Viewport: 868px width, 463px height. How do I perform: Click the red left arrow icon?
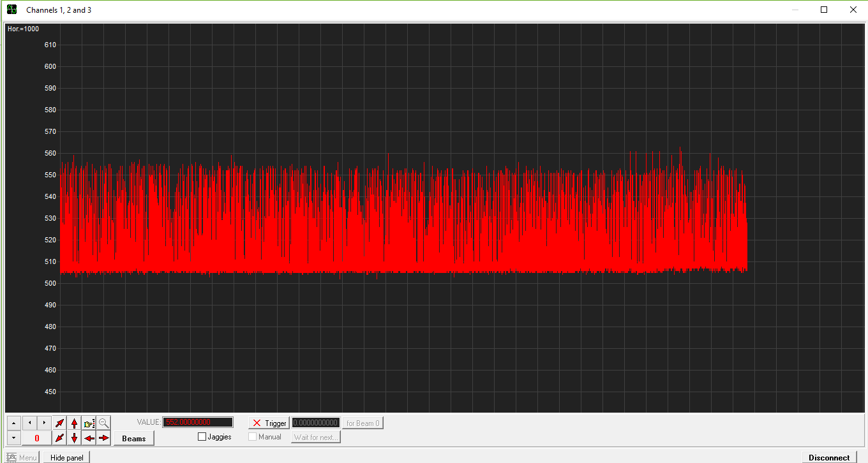tap(89, 438)
